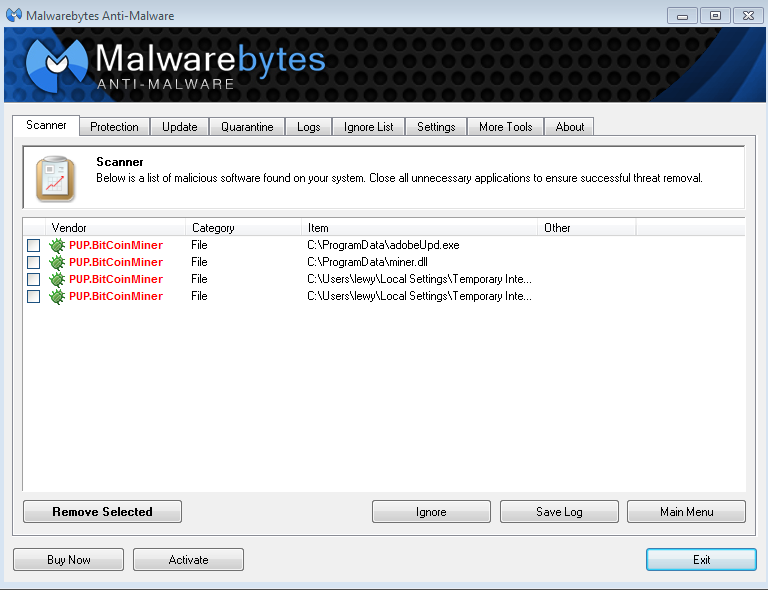Image resolution: width=768 pixels, height=590 pixels.
Task: Click the Malwarebytes title bar app icon
Action: pos(15,15)
